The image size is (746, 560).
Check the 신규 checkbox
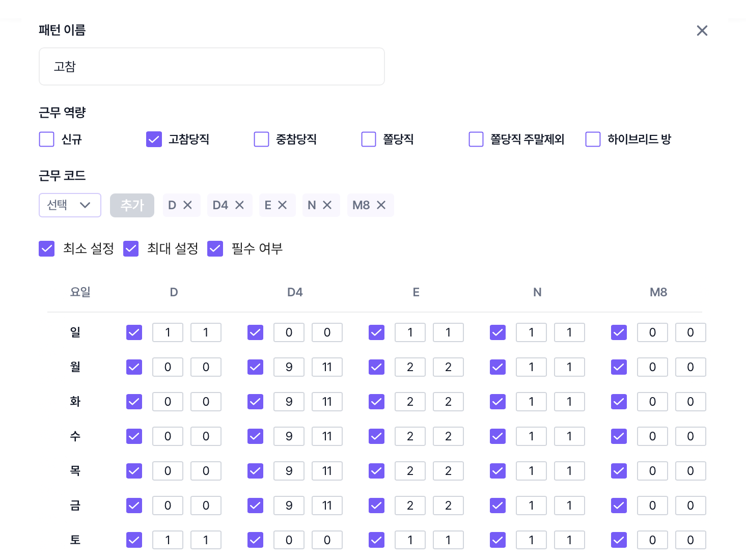47,139
